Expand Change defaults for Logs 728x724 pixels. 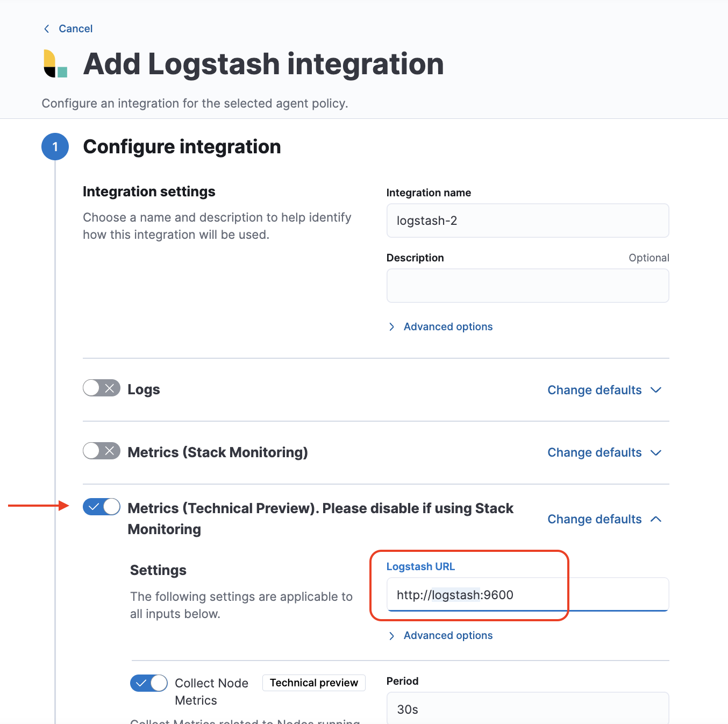click(x=604, y=390)
